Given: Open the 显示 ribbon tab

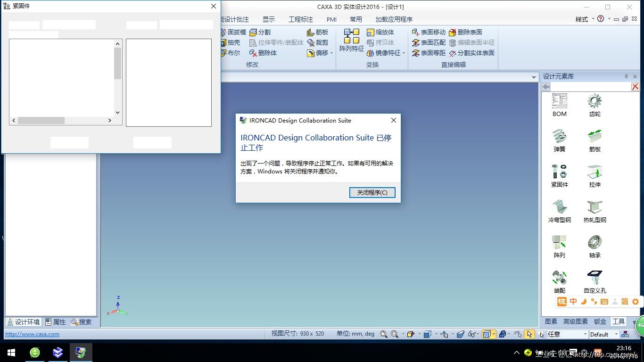Looking at the screenshot, I should 269,19.
